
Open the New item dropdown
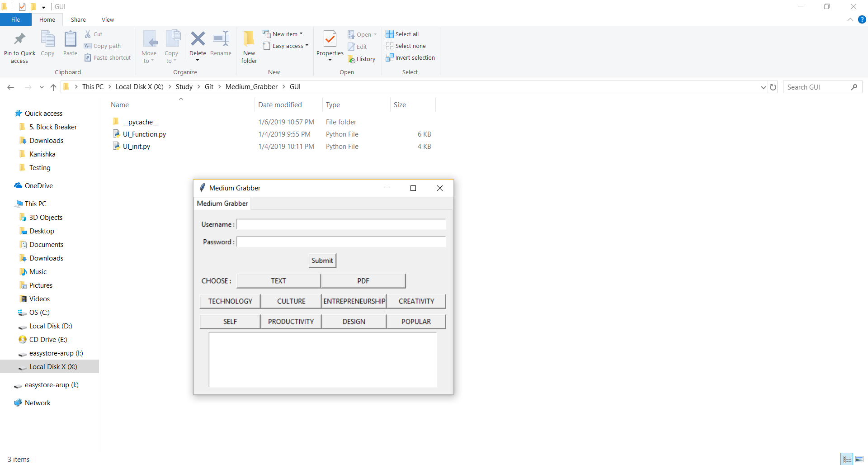tap(283, 34)
